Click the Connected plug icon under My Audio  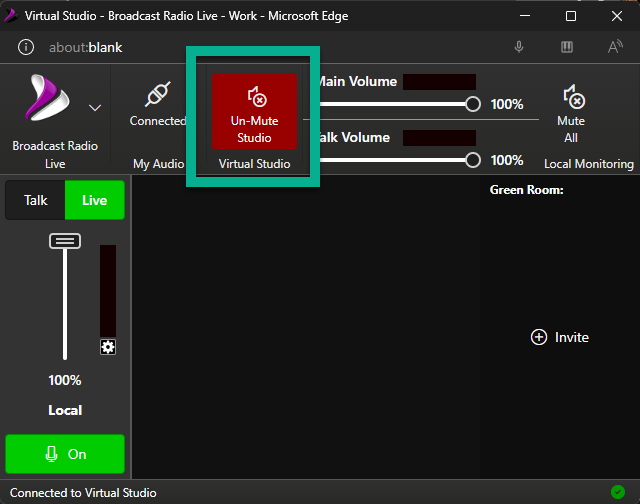(158, 94)
